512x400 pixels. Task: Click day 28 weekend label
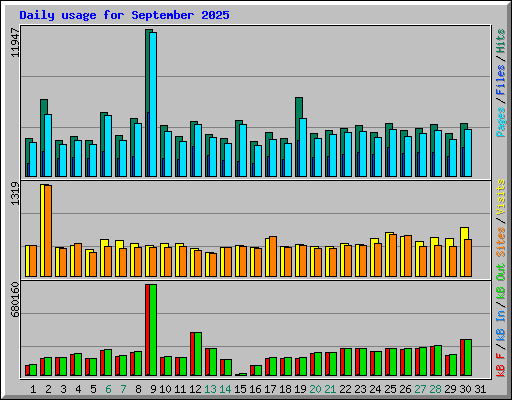pyautogui.click(x=435, y=389)
